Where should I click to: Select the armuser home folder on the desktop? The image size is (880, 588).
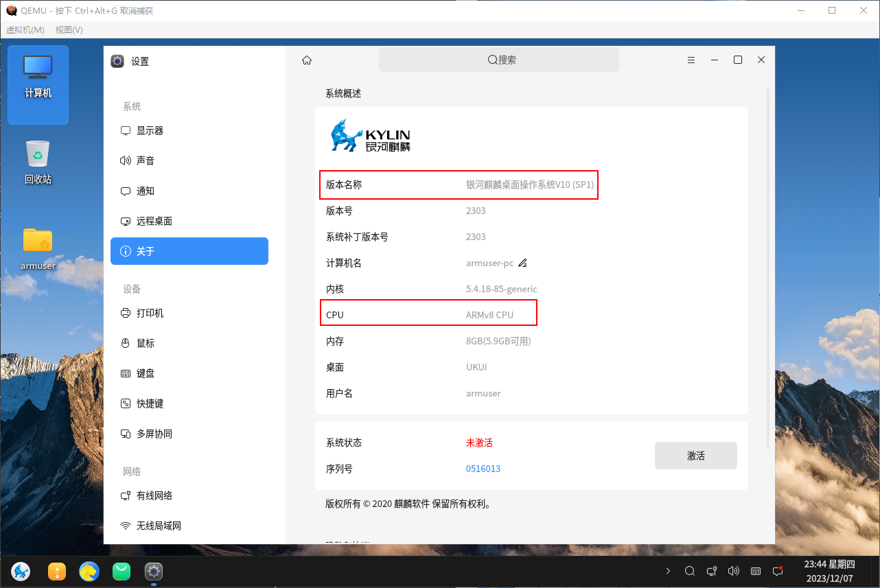pyautogui.click(x=38, y=248)
